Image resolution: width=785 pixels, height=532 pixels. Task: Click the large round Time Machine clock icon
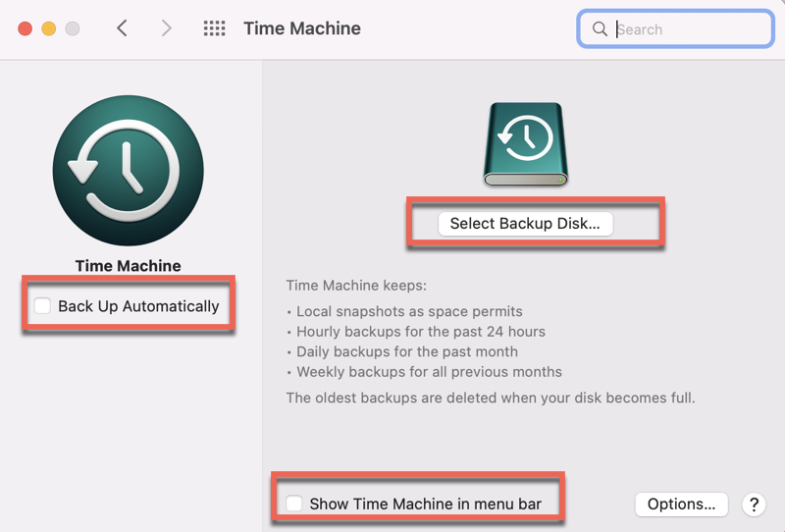[128, 171]
